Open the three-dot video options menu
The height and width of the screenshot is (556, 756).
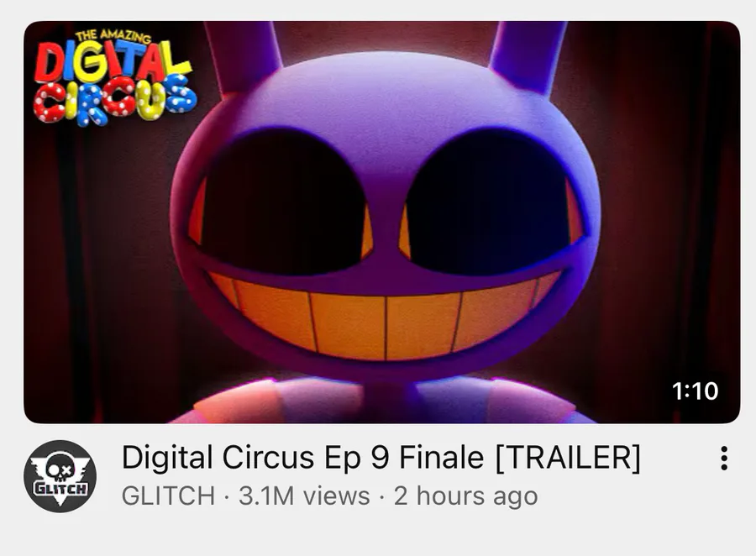[x=724, y=458]
